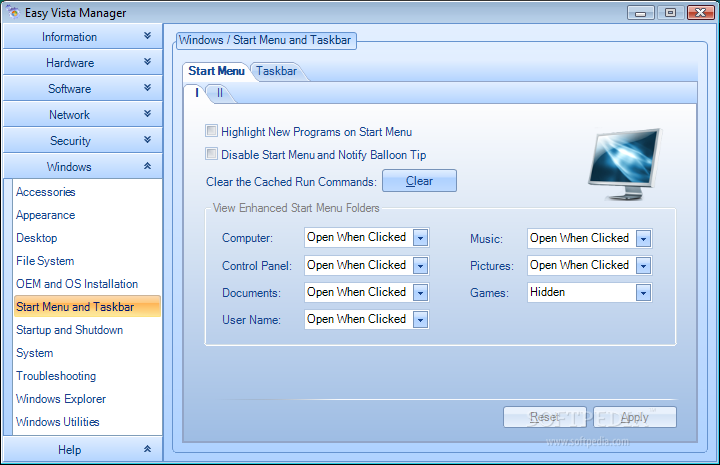Open the Pictures folder dropdown
The width and height of the screenshot is (720, 465).
[x=643, y=265]
